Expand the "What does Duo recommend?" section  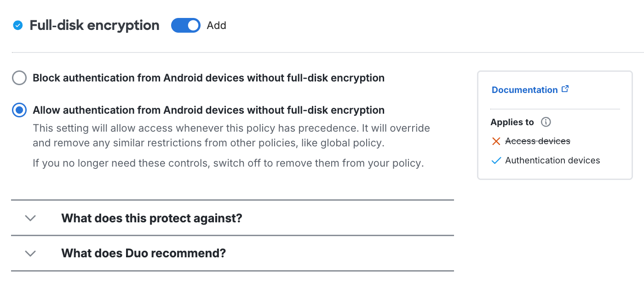pyautogui.click(x=143, y=253)
